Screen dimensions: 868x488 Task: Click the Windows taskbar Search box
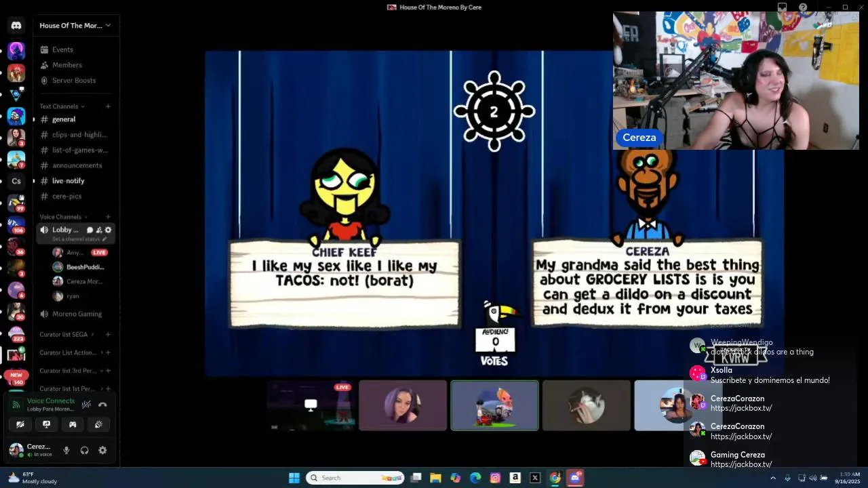[355, 478]
